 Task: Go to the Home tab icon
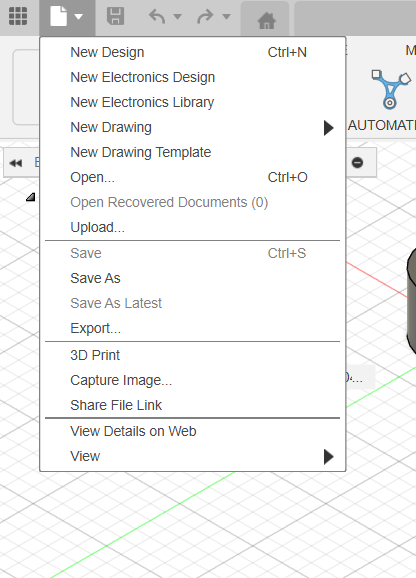click(x=266, y=20)
